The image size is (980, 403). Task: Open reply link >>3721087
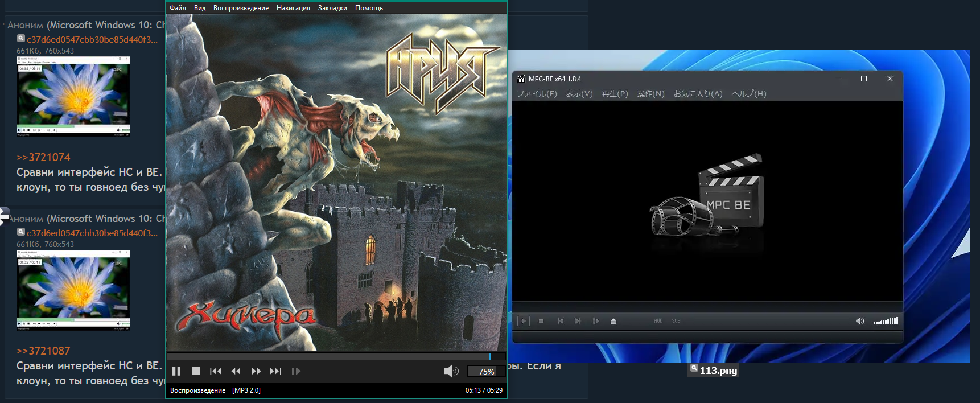tap(43, 351)
